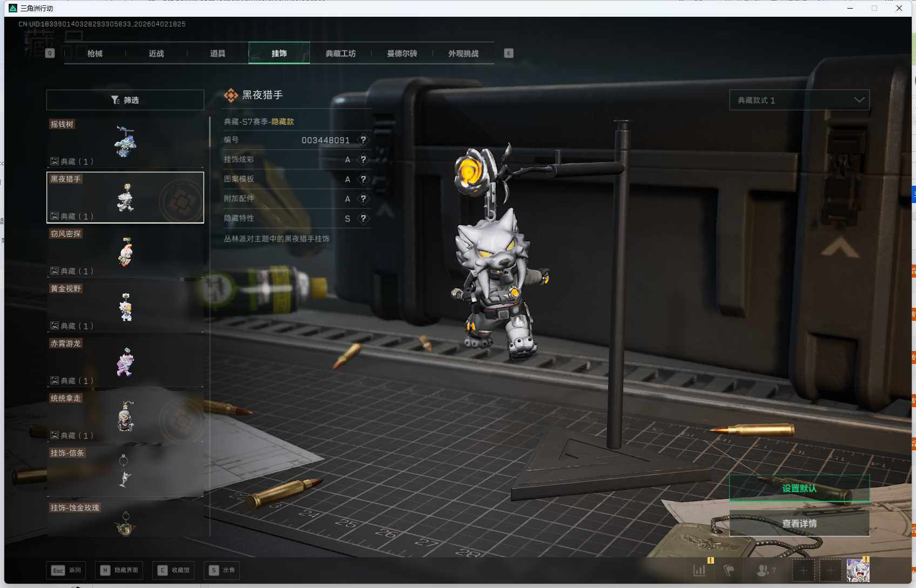916x588 pixels.
Task: Click the flag icon in bottom bar
Action: click(x=729, y=570)
